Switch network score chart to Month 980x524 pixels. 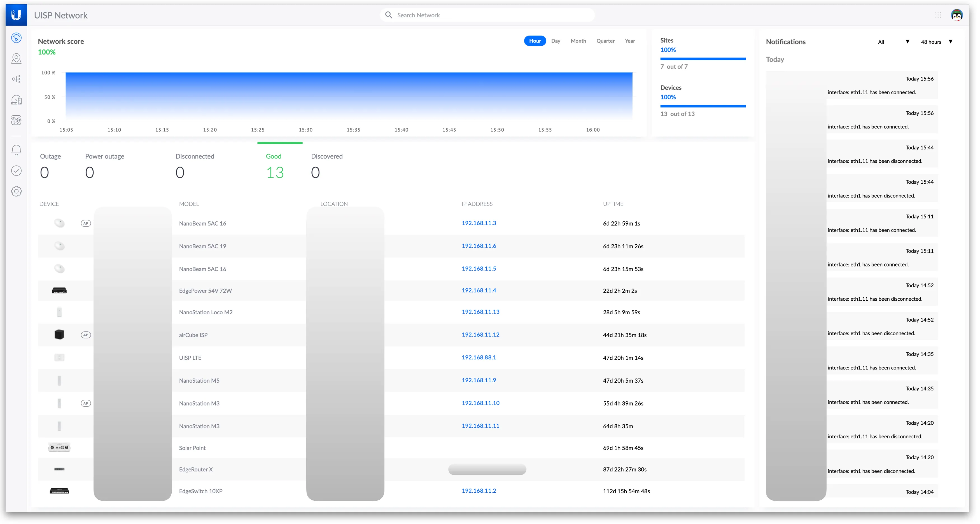[x=578, y=41]
